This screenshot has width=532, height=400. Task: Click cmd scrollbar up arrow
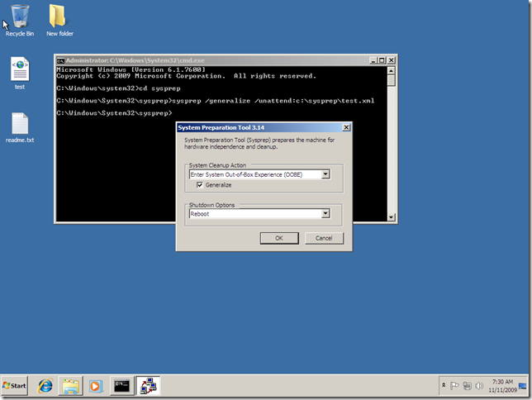click(x=391, y=70)
